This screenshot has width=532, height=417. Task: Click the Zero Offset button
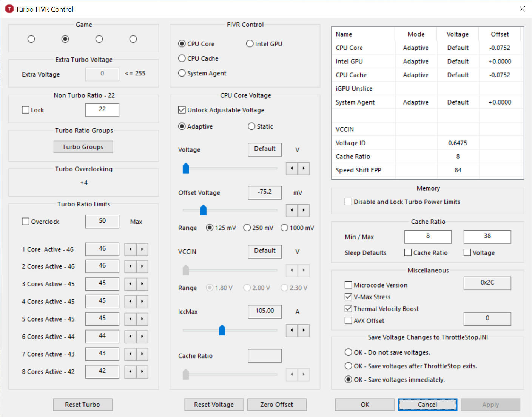pyautogui.click(x=277, y=405)
